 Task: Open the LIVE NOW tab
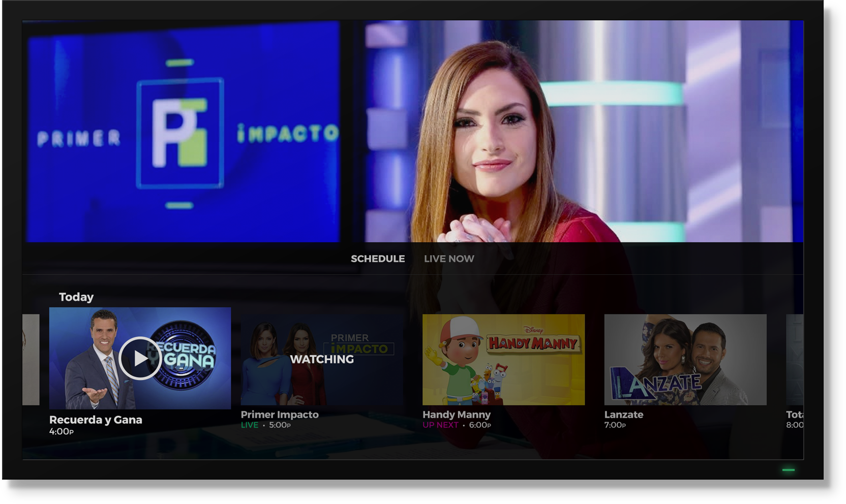click(x=449, y=259)
